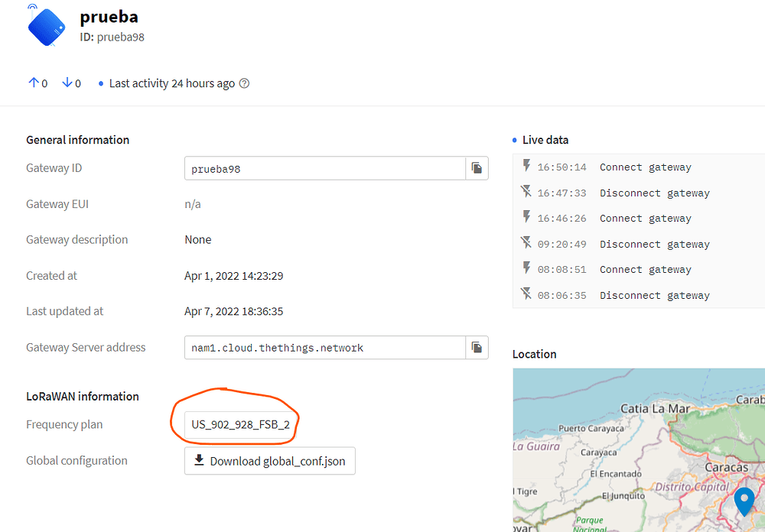Viewport: 765px width, 532px height.
Task: Click the Gateway ID field containing prueba98
Action: pos(324,168)
